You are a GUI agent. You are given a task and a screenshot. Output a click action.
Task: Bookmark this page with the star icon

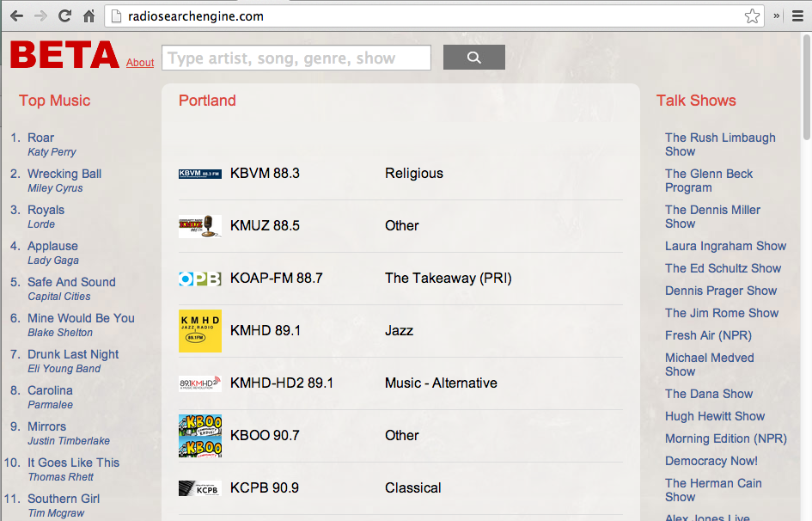pos(752,16)
